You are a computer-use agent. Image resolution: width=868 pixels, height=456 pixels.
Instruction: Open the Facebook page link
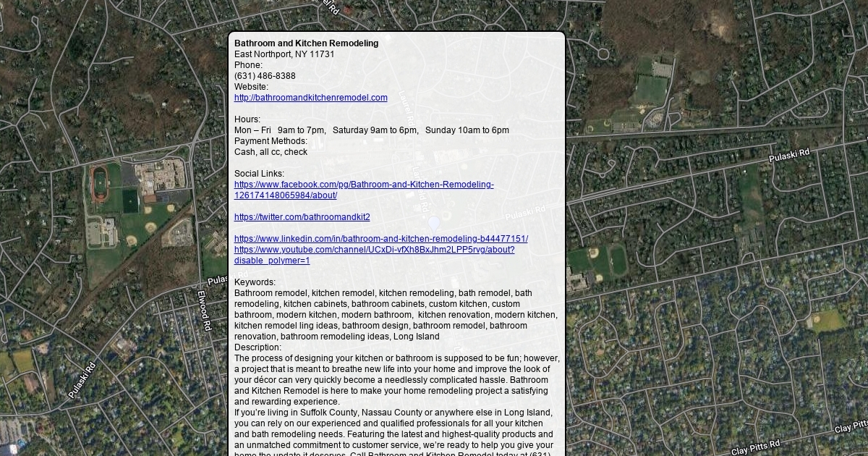pyautogui.click(x=363, y=185)
